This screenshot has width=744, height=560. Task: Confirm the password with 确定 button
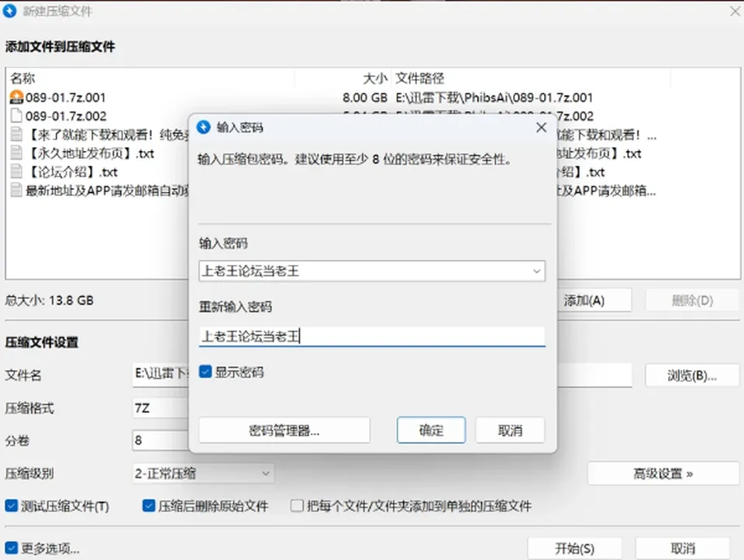431,430
